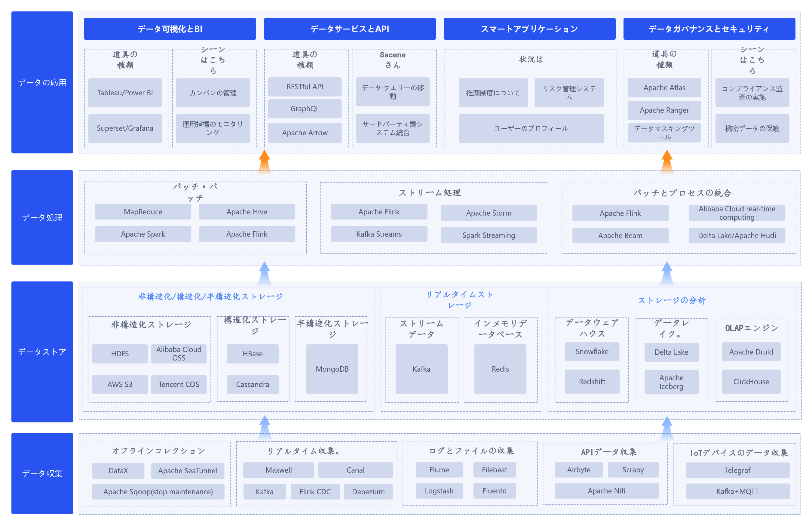This screenshot has width=812, height=525.
Task: Select the データサービスとAPI header
Action: 350,29
